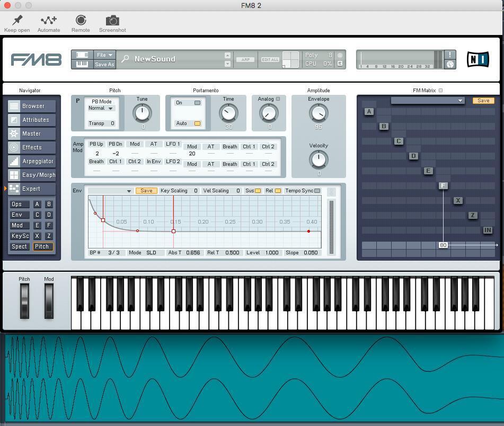Open the PB Mode dropdown
The width and height of the screenshot is (504, 426).
click(x=101, y=109)
